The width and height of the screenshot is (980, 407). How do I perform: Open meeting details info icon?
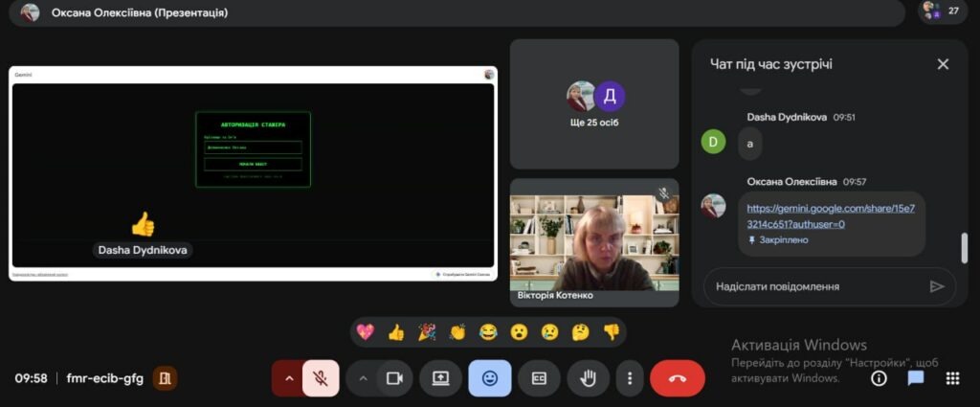pyautogui.click(x=879, y=378)
